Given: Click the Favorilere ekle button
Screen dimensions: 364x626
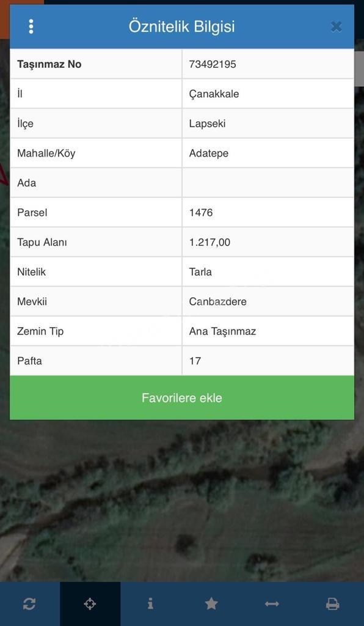Looking at the screenshot, I should [x=182, y=397].
